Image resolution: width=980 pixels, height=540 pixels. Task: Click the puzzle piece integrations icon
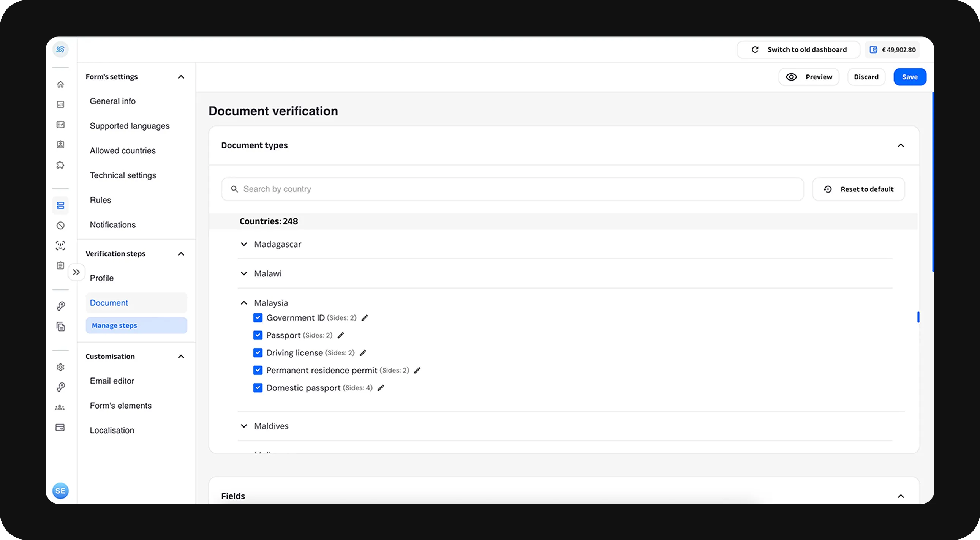(x=60, y=165)
